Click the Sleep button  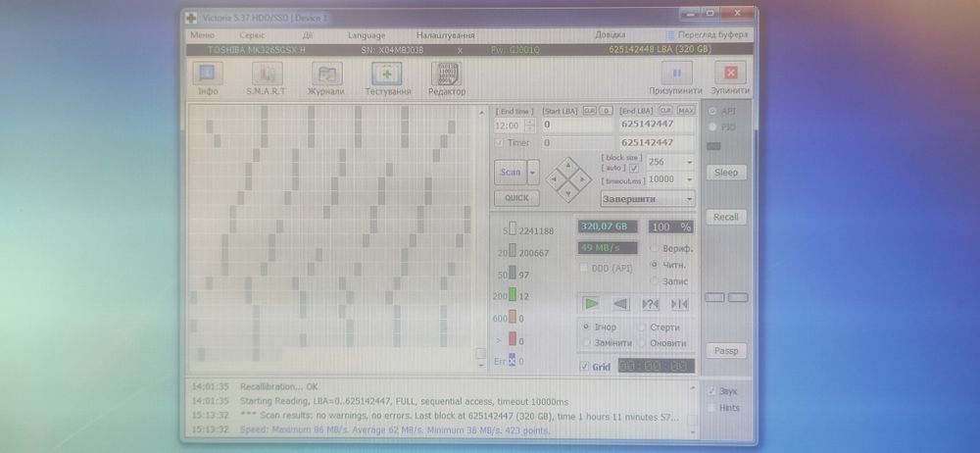coord(726,173)
